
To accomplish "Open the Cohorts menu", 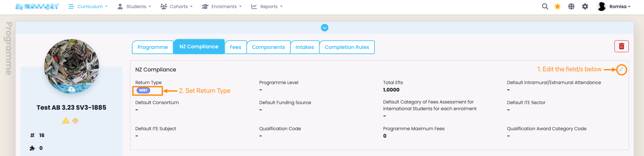I will pos(177,7).
